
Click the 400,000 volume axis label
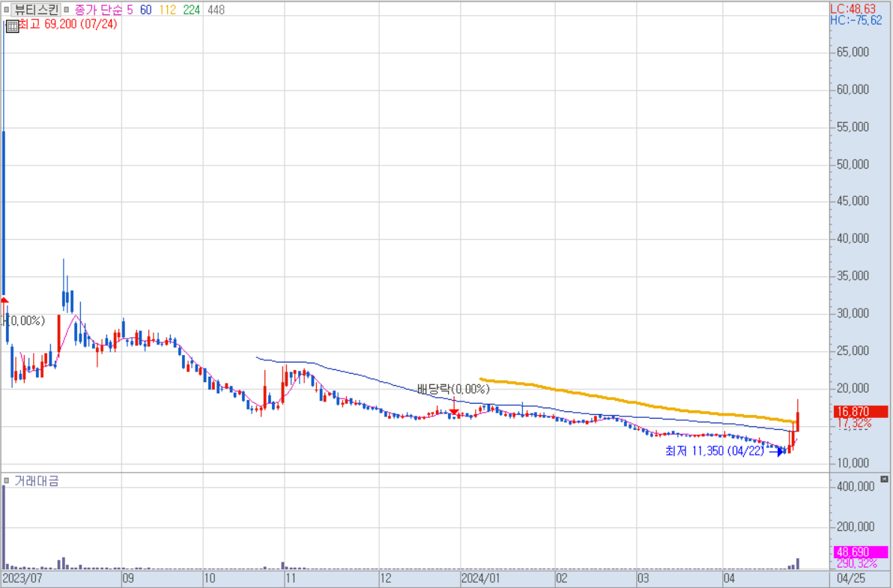(x=856, y=487)
